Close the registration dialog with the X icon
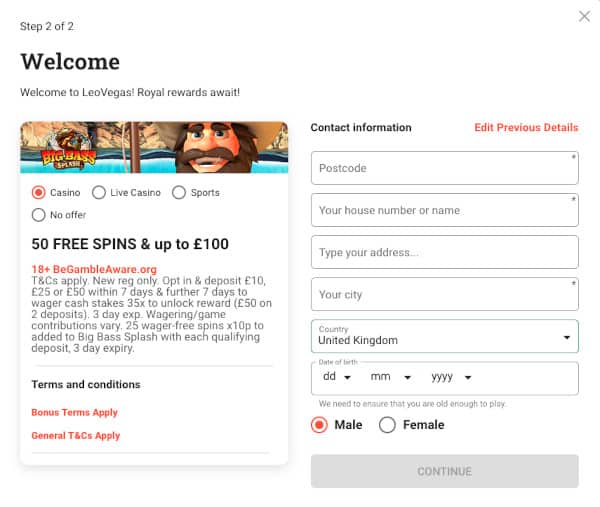Viewport: 600px width, 507px height. pos(584,16)
